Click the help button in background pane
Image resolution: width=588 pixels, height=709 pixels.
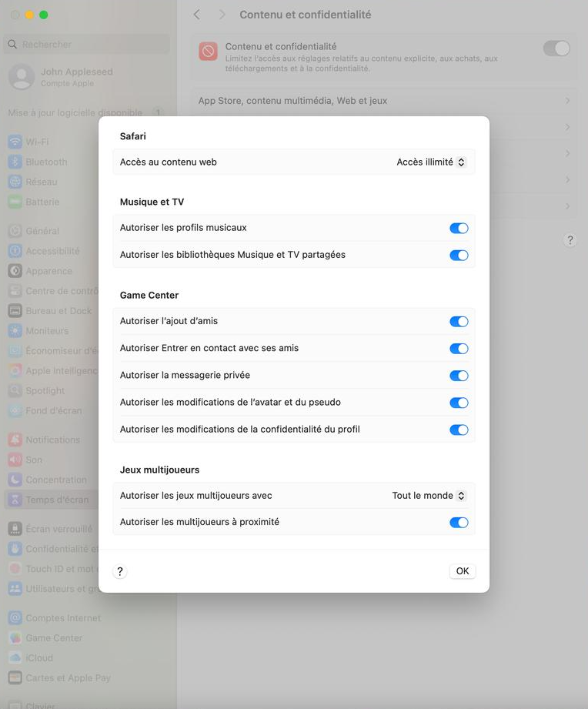pos(570,239)
